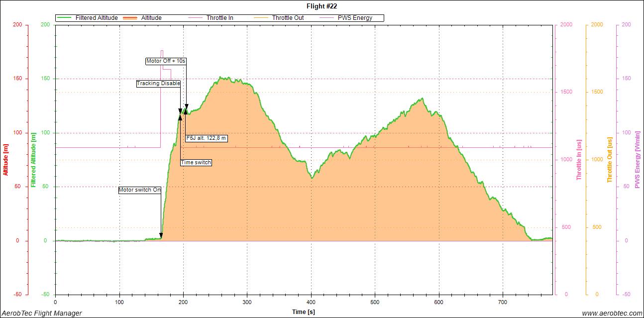Click the Time [s] axis title

coord(304,312)
